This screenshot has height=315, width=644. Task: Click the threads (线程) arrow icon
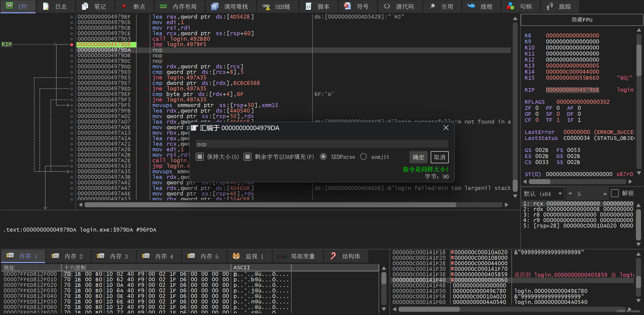click(x=471, y=6)
